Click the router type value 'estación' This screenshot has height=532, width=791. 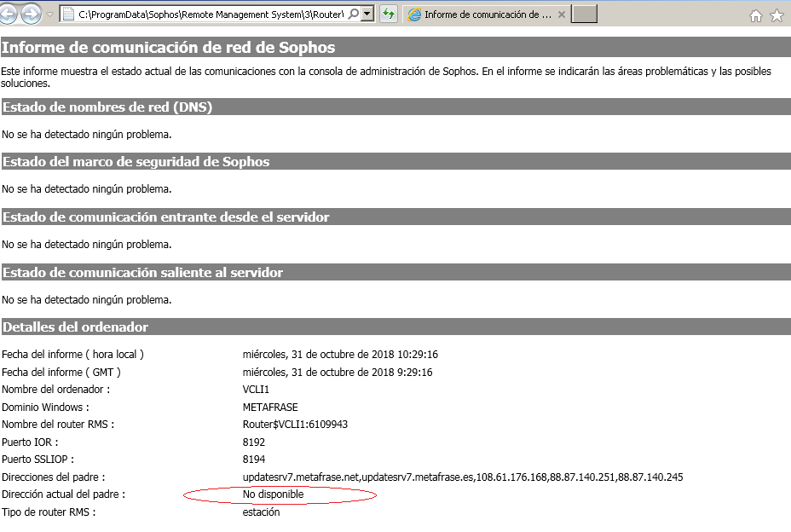(x=261, y=512)
